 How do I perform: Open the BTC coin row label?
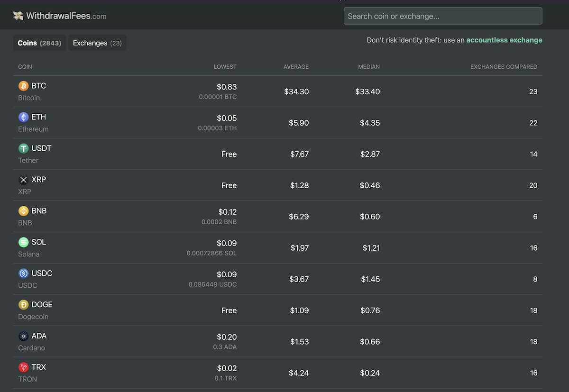click(x=39, y=86)
